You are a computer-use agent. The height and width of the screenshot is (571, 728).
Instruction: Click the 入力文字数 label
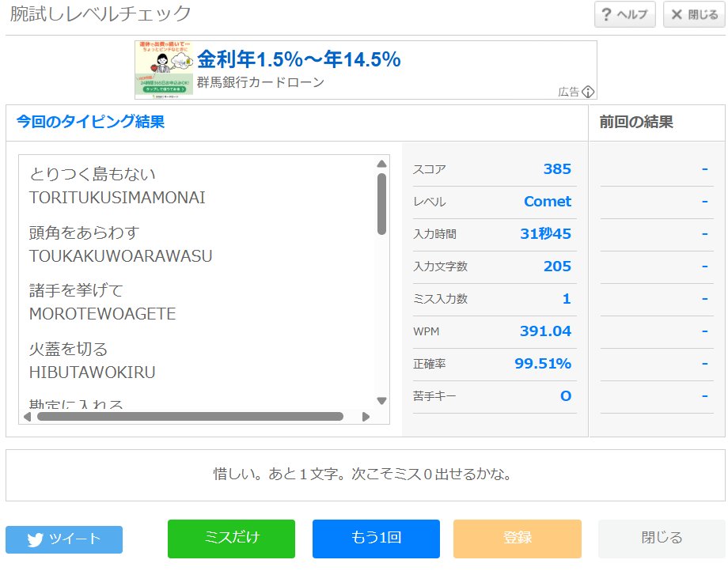[440, 267]
